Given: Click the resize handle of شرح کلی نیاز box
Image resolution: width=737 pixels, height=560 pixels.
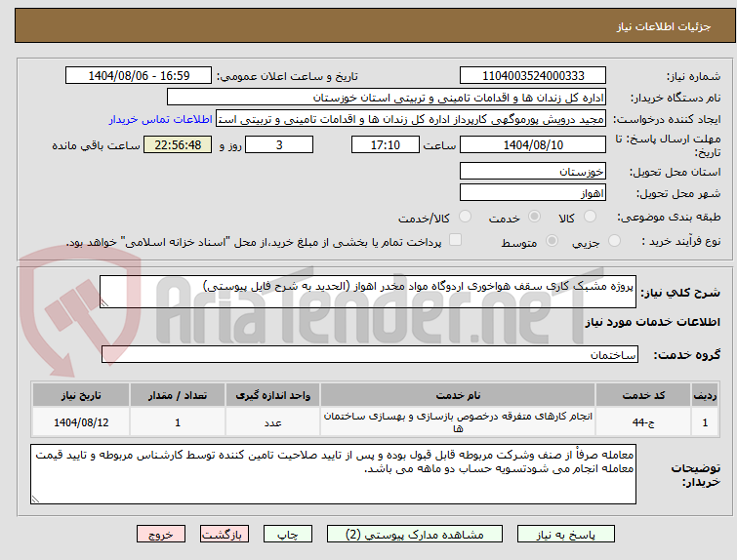Looking at the screenshot, I should pyautogui.click(x=104, y=303).
